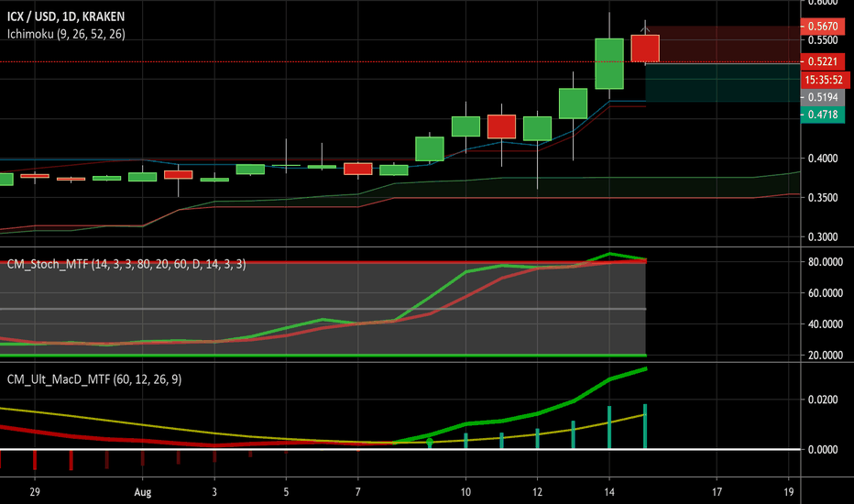Screen dimensions: 854x504
Task: Click the 17 date label on time axis
Action: (717, 492)
